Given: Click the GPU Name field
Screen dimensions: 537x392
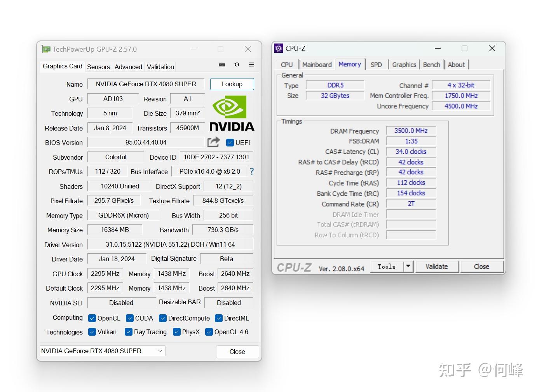Looking at the screenshot, I should [146, 84].
